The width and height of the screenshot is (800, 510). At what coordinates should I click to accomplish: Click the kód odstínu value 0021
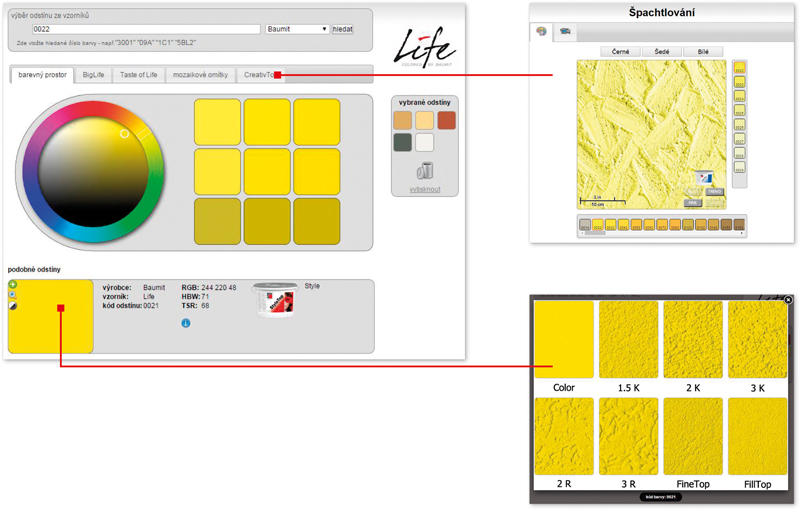coord(151,305)
